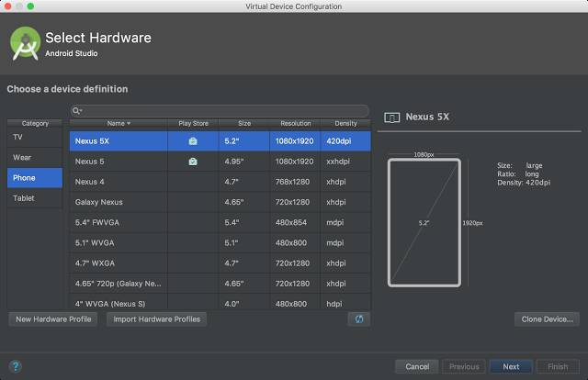Click the Nexus 5X device preview icon
The width and height of the screenshot is (588, 380).
(392, 117)
